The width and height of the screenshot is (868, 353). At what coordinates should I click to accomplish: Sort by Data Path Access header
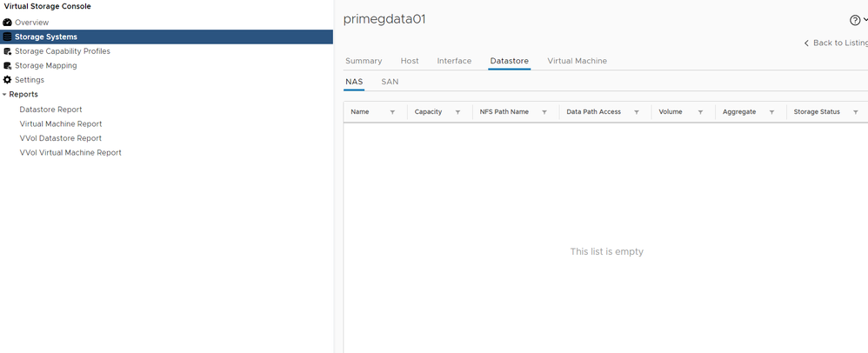594,112
